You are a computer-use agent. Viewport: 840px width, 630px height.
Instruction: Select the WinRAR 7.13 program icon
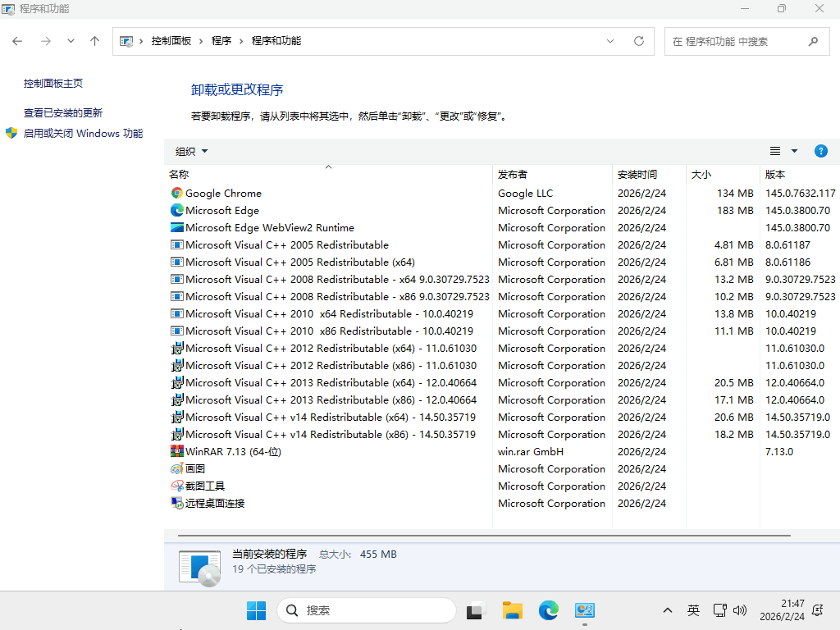coord(176,452)
